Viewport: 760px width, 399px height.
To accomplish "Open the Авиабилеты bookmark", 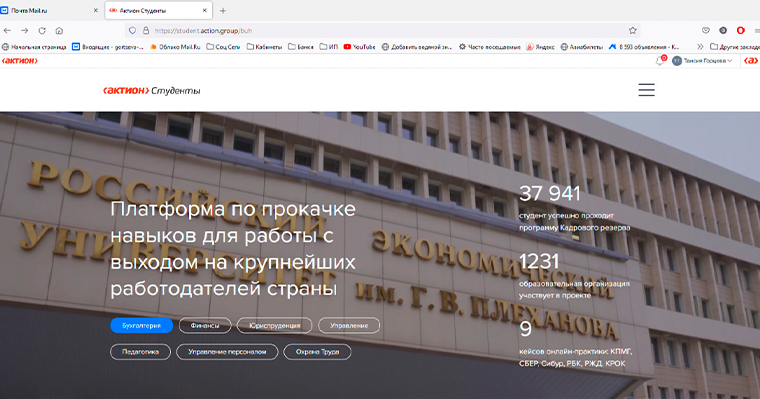I will 582,47.
